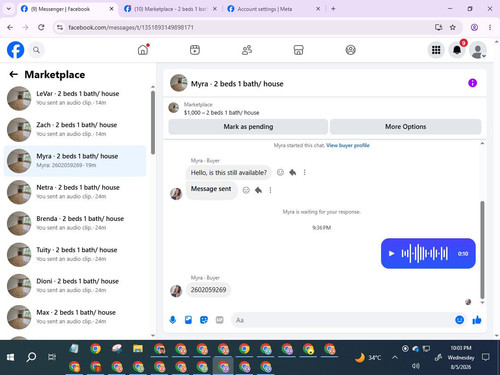This screenshot has width=500, height=375.
Task: Open Dioni conversation in chat list
Action: [75, 286]
